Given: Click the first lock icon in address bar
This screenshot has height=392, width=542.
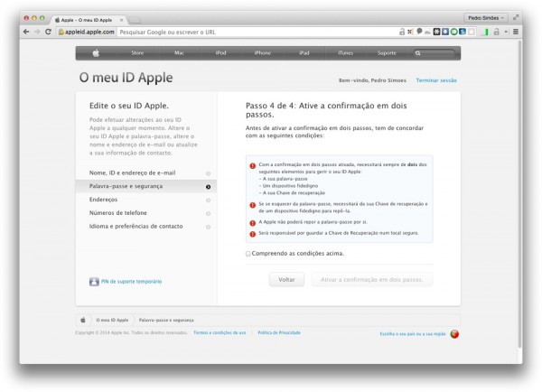Looking at the screenshot, I should [x=402, y=32].
